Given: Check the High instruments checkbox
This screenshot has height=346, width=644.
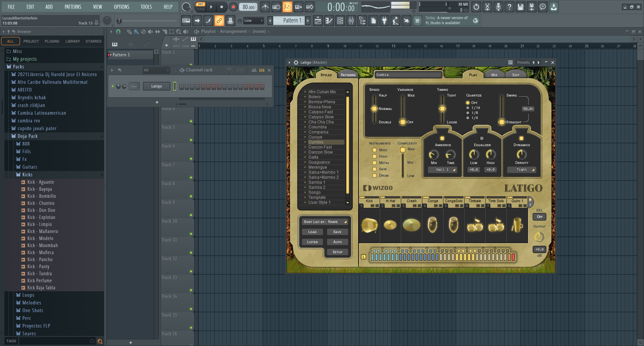Looking at the screenshot, I should click(x=374, y=157).
